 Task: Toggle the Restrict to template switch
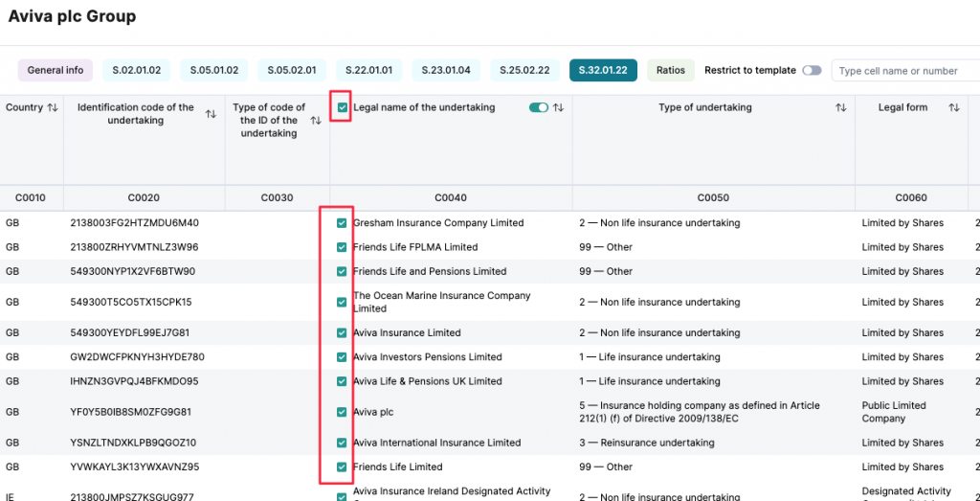click(x=812, y=71)
